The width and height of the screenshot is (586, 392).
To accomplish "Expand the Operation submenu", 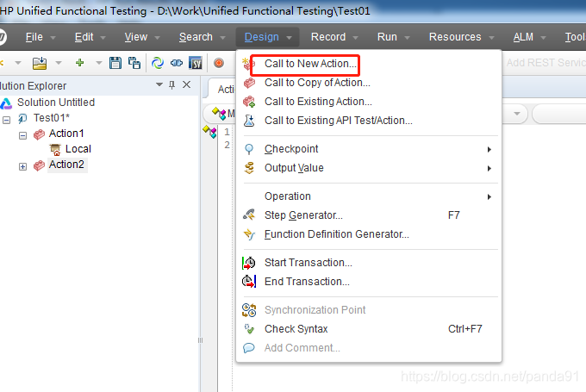I will (369, 196).
